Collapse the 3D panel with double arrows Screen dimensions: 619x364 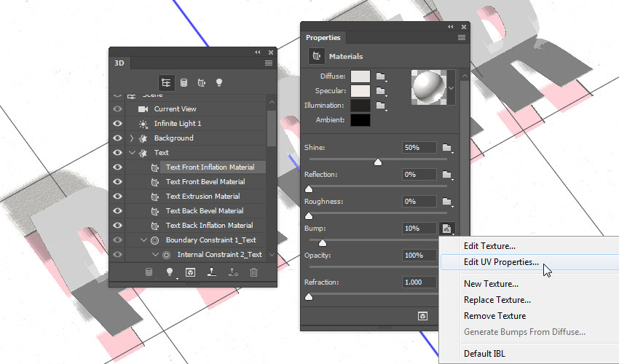pos(257,52)
